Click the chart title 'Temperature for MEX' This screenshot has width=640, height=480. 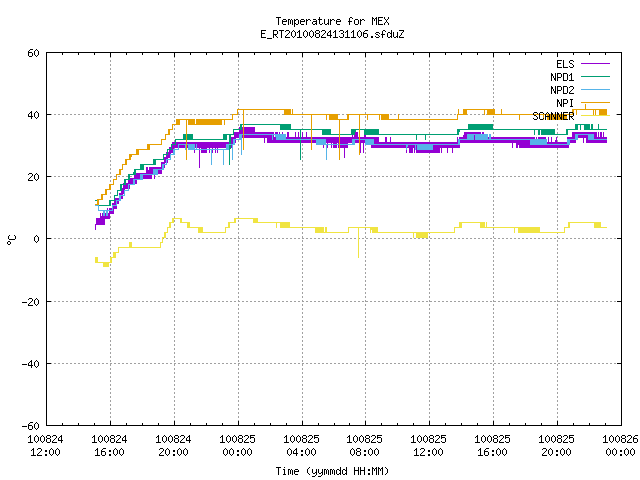pos(332,21)
